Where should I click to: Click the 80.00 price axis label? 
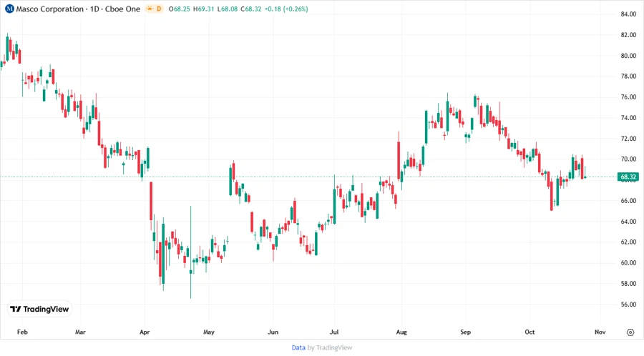point(628,56)
